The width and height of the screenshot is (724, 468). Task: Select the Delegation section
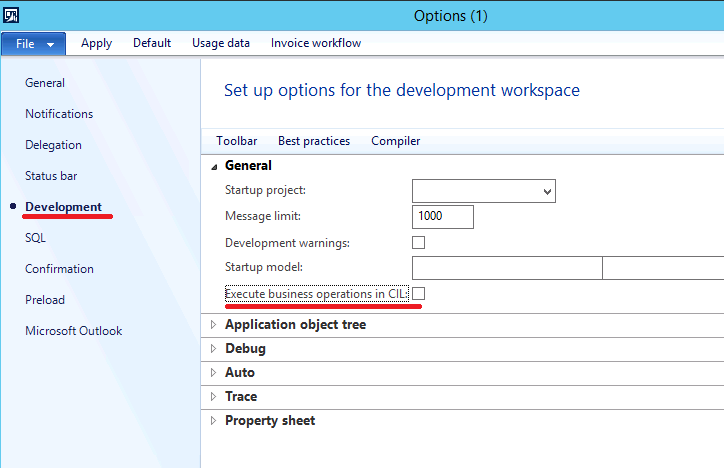[x=53, y=144]
